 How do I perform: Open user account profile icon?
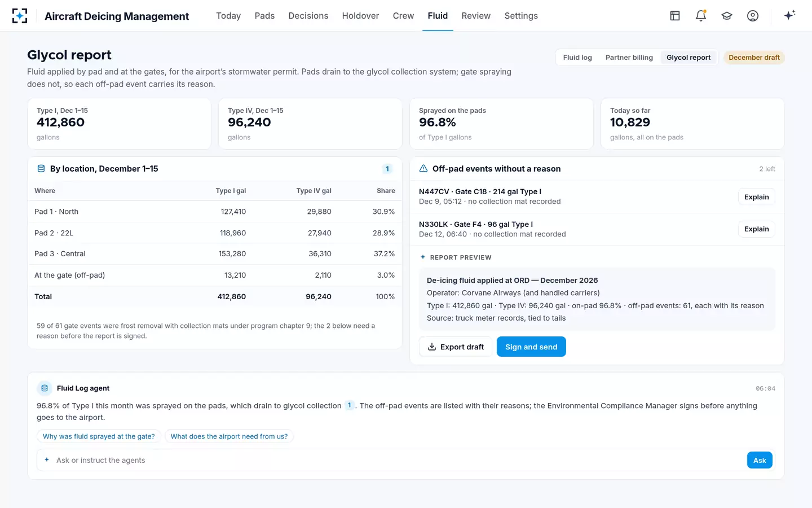753,16
